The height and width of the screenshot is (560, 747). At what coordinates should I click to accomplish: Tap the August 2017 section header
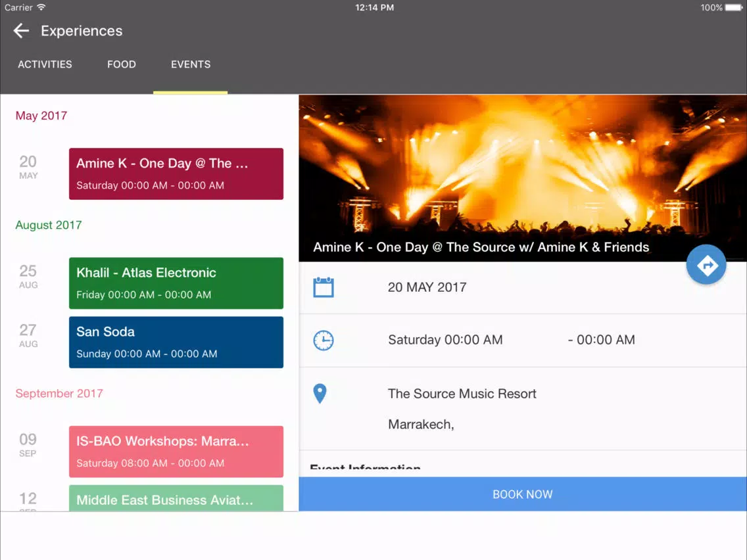(x=49, y=225)
